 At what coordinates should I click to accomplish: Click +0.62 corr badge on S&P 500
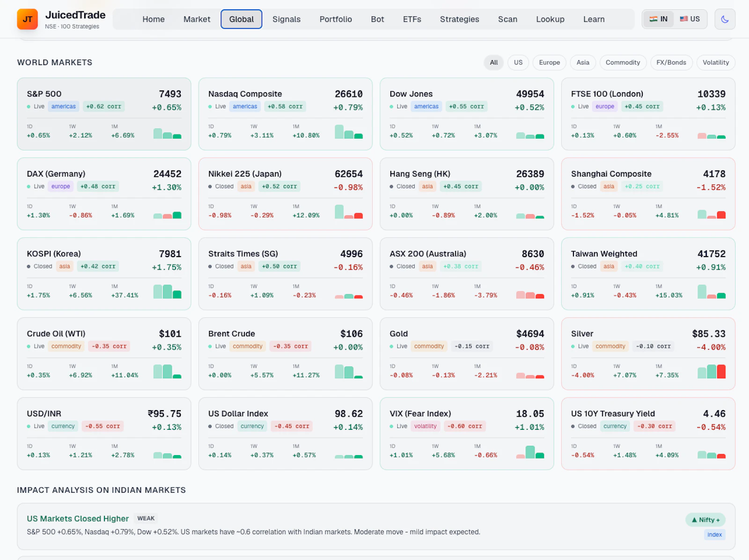point(103,106)
